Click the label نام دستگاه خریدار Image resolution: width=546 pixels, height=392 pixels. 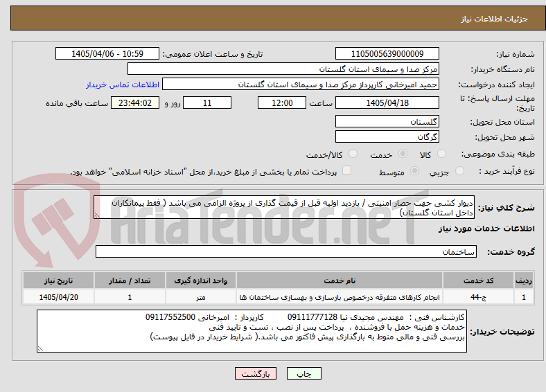[x=503, y=70]
